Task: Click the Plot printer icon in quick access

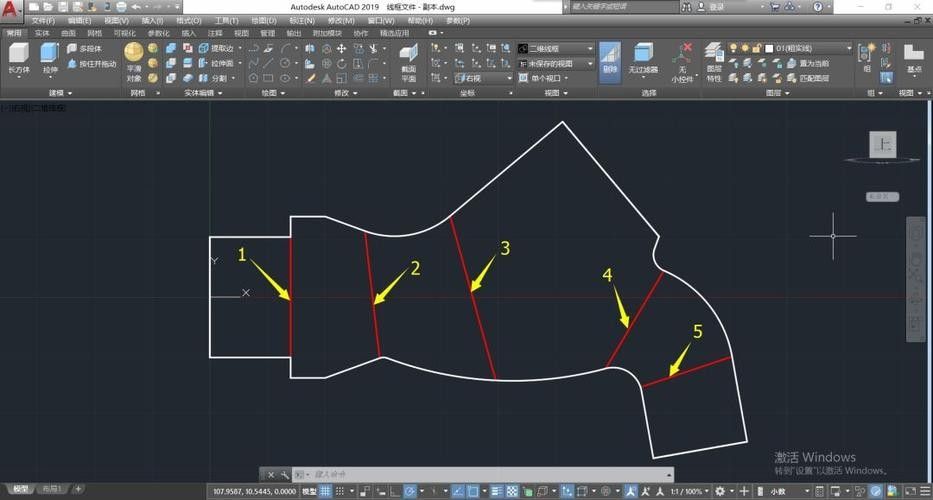Action: click(x=121, y=7)
